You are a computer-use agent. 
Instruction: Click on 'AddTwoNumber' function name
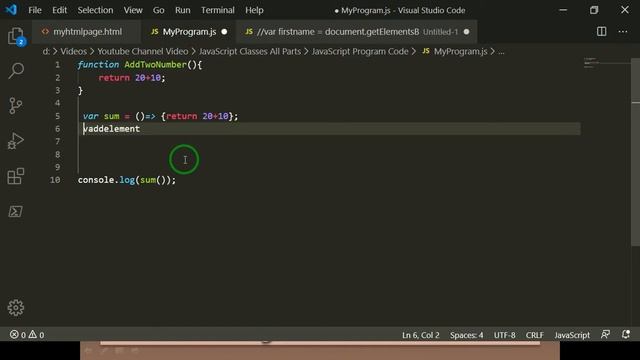tap(156, 65)
